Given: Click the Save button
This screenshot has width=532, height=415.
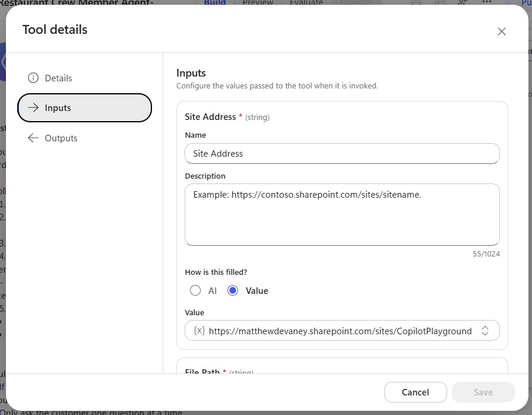Looking at the screenshot, I should (483, 392).
